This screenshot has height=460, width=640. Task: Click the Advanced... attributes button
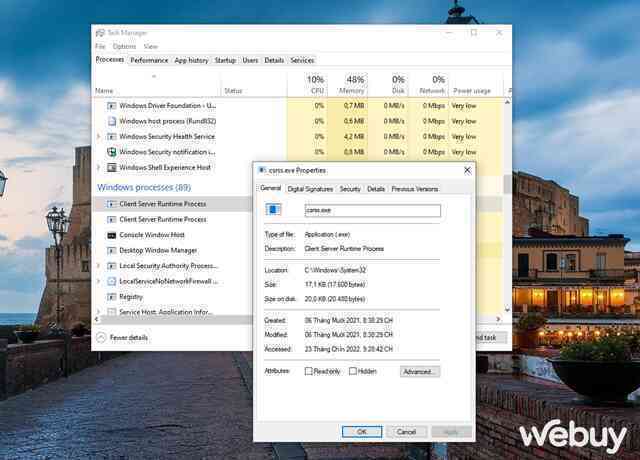(x=420, y=371)
